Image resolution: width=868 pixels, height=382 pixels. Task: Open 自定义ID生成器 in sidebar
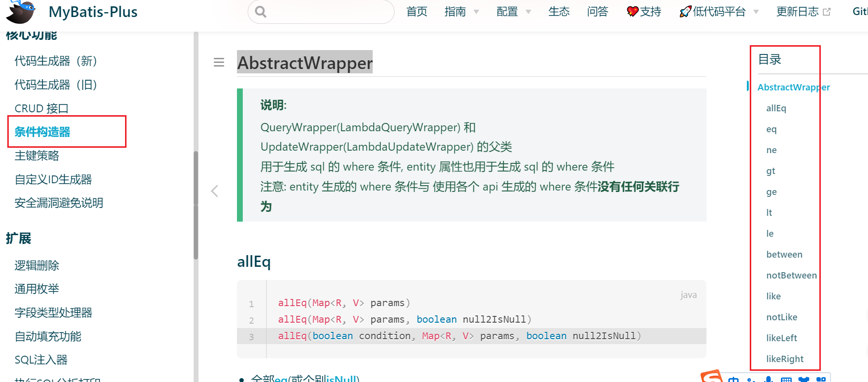click(x=54, y=179)
